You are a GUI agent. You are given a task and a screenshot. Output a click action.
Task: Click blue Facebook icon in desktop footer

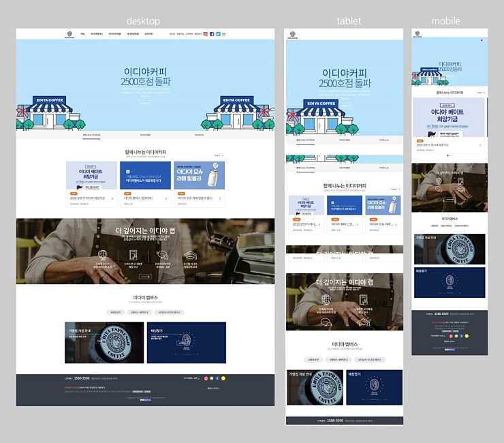pyautogui.click(x=217, y=378)
